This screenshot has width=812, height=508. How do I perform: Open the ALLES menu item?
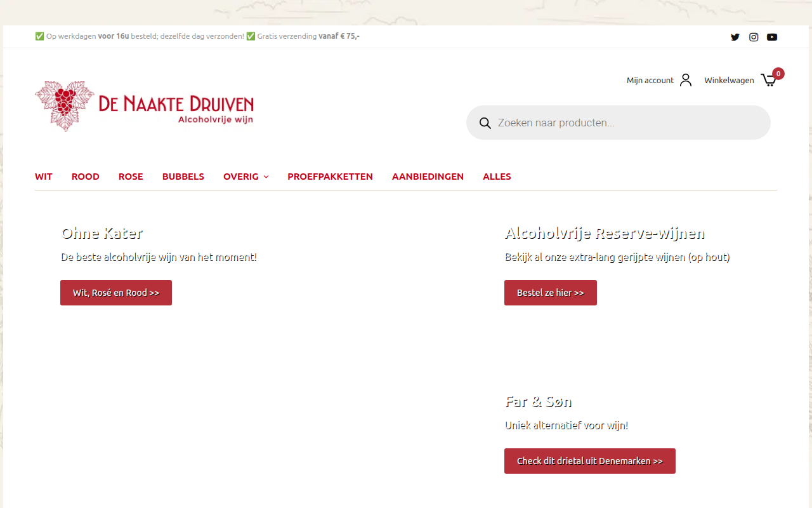pos(497,177)
